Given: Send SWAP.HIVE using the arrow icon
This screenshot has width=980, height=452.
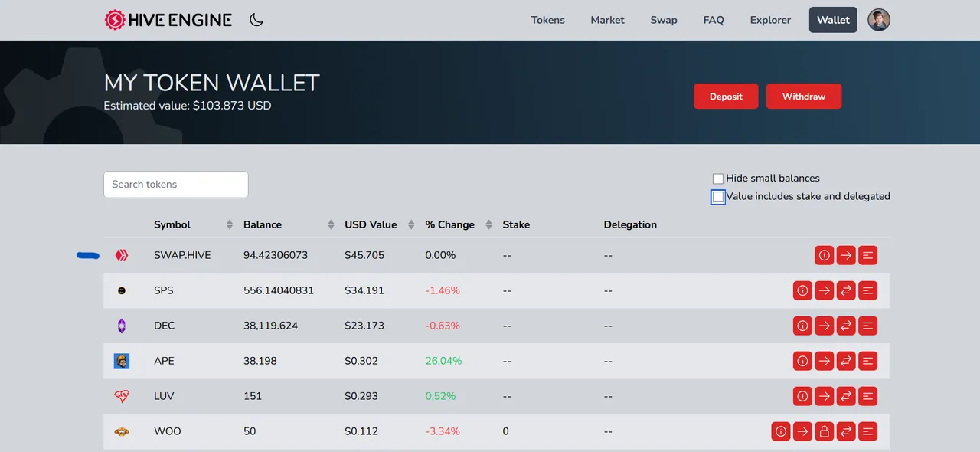Looking at the screenshot, I should pos(846,255).
